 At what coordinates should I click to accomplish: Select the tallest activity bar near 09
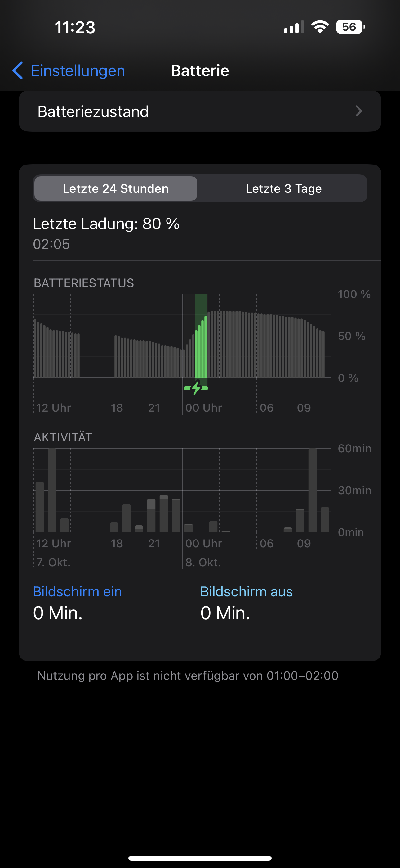pos(313,490)
